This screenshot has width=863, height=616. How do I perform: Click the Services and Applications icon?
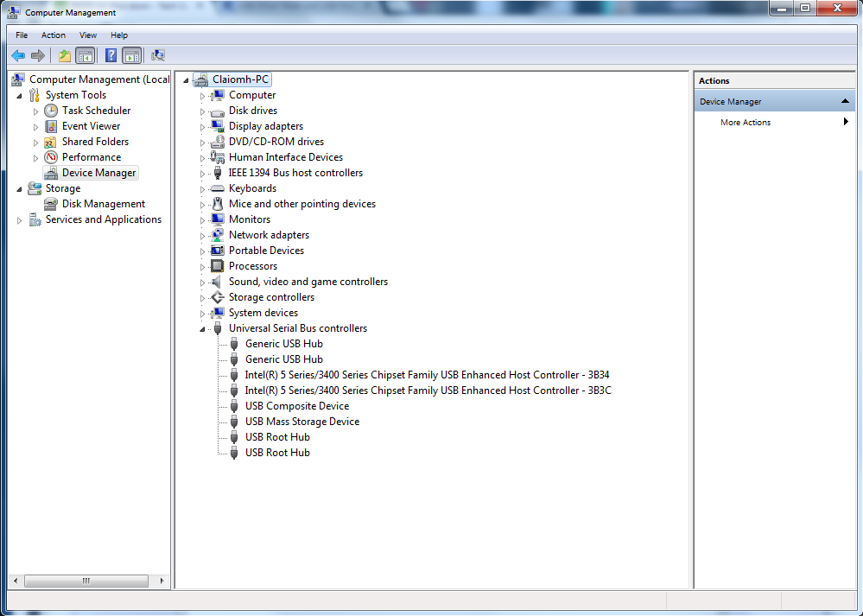click(x=35, y=219)
